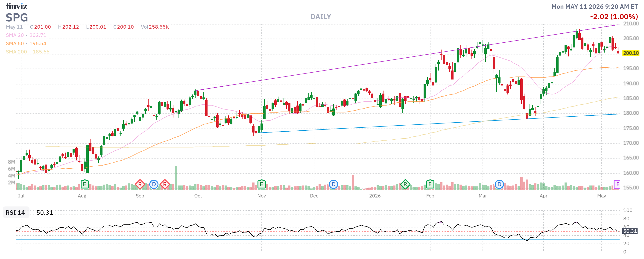Click the Apr label on the time axis
Viewport: 644px width, 259px height.
point(543,196)
